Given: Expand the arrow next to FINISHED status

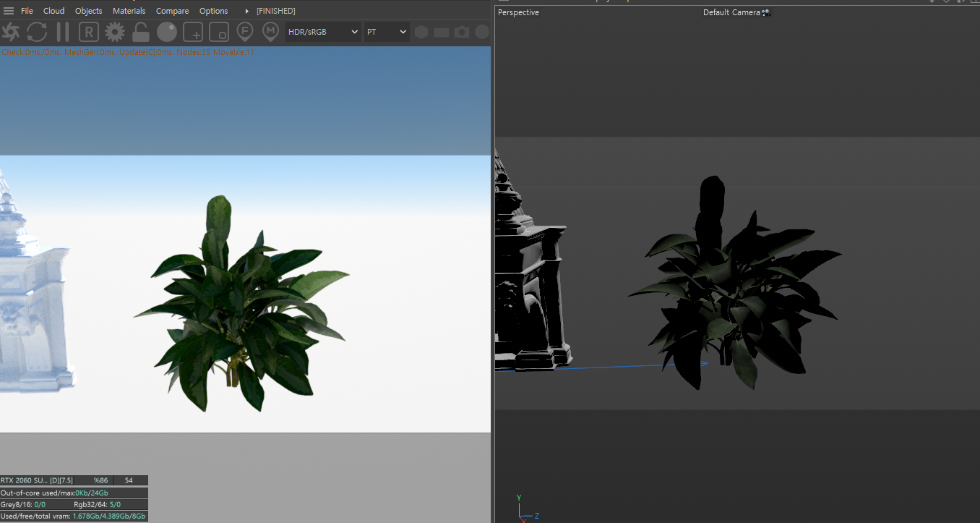Looking at the screenshot, I should (247, 11).
